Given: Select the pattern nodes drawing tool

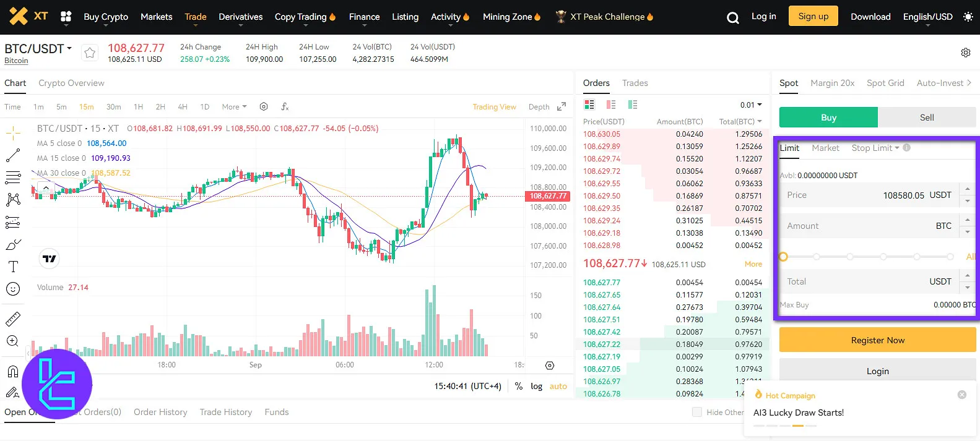Looking at the screenshot, I should [13, 200].
